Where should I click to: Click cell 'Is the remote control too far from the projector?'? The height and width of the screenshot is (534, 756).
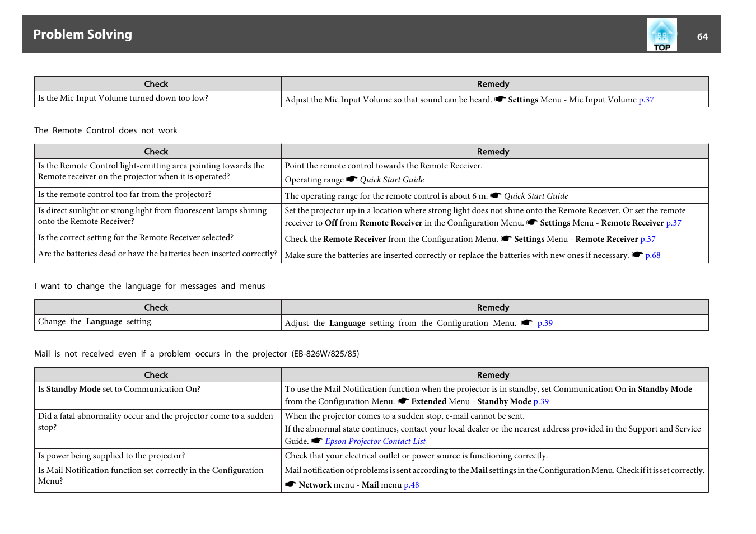point(158,195)
